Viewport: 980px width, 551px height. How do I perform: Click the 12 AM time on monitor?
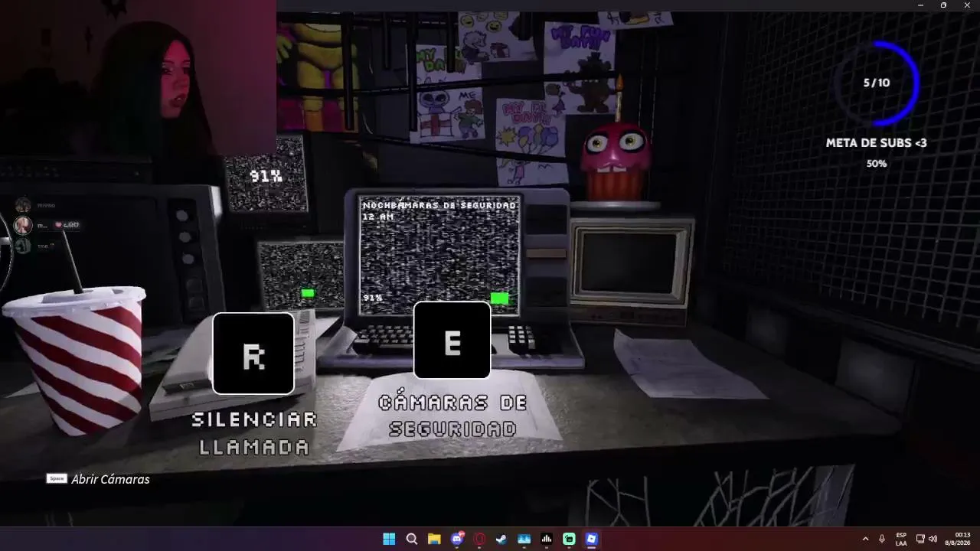tap(377, 217)
